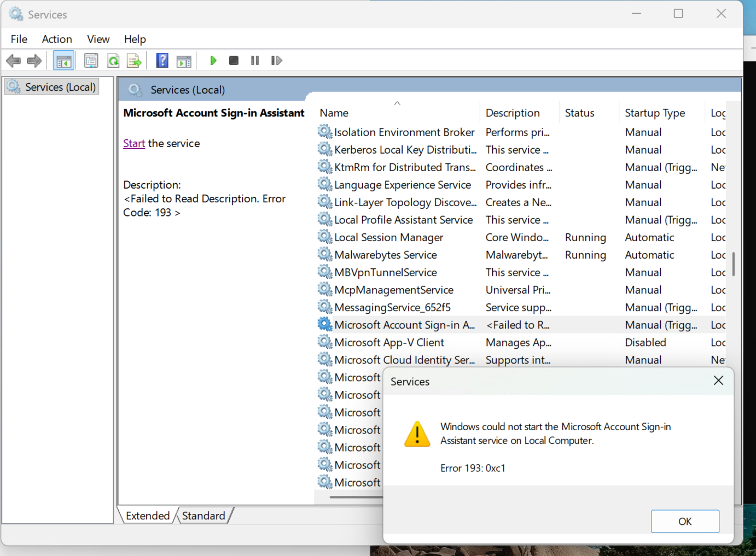Viewport: 756px width, 556px height.
Task: Click the vertical scrollbar thumb of services list
Action: point(733,264)
